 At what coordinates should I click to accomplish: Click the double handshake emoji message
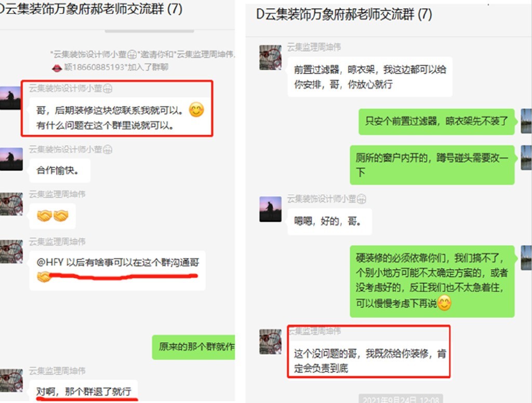click(x=52, y=216)
